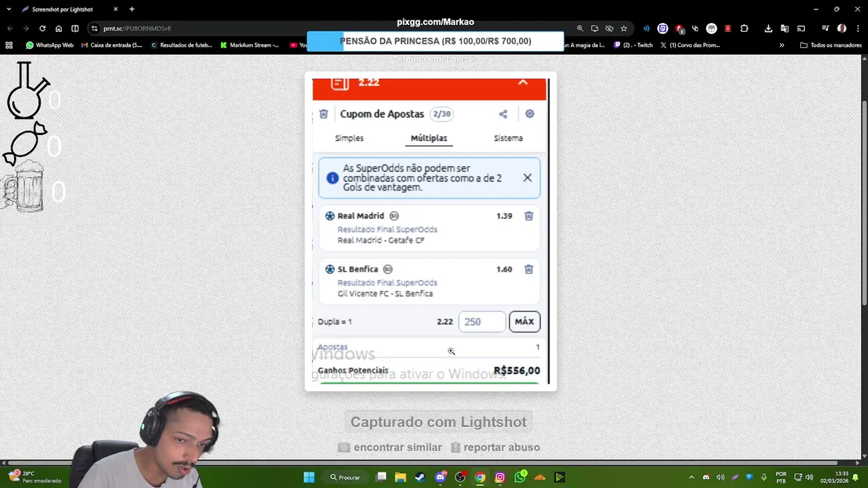
Task: Open the browser Downloads icon
Action: (768, 28)
